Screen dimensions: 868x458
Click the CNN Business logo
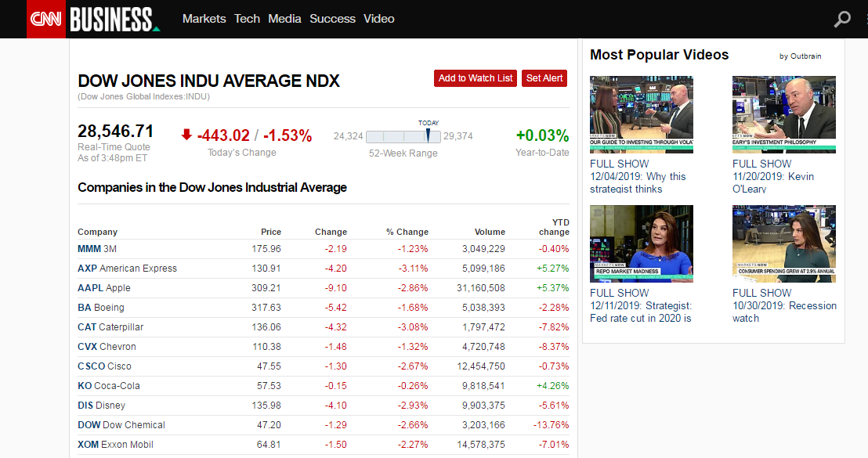[114, 19]
